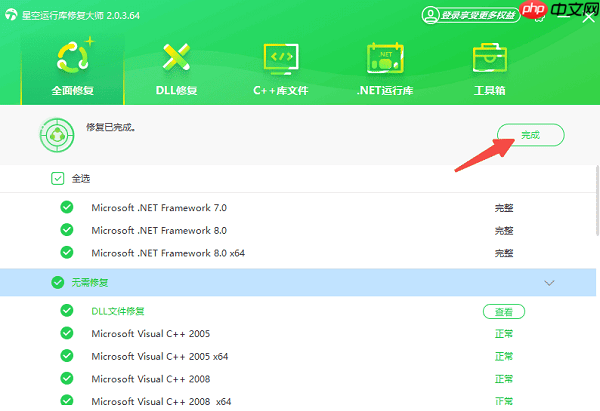
Task: Select the Microsoft Visual C++ 2005 text
Action: (x=151, y=334)
